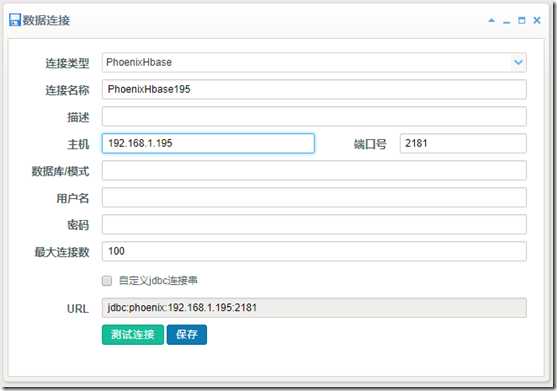Enable the 自定义jdbc连接串 checkbox
The width and height of the screenshot is (557, 391).
107,281
